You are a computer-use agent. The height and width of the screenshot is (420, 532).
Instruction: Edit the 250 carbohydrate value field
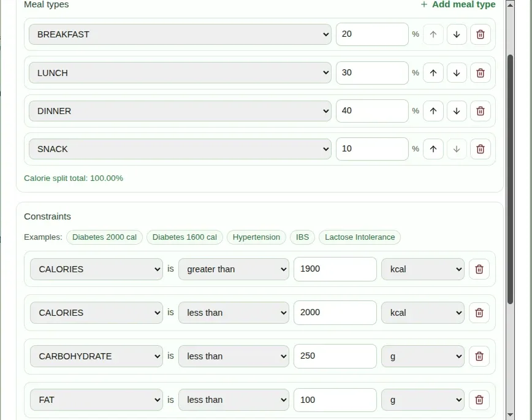[335, 356]
